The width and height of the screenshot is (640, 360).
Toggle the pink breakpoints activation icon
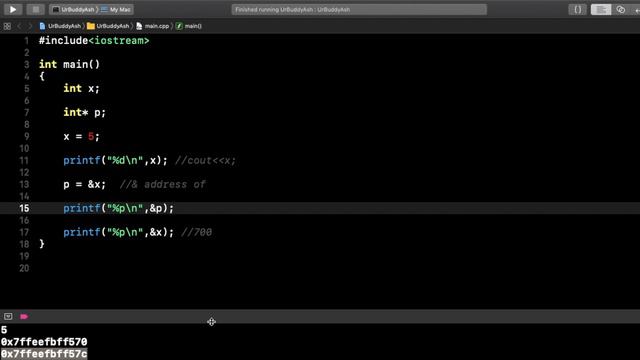tap(24, 316)
